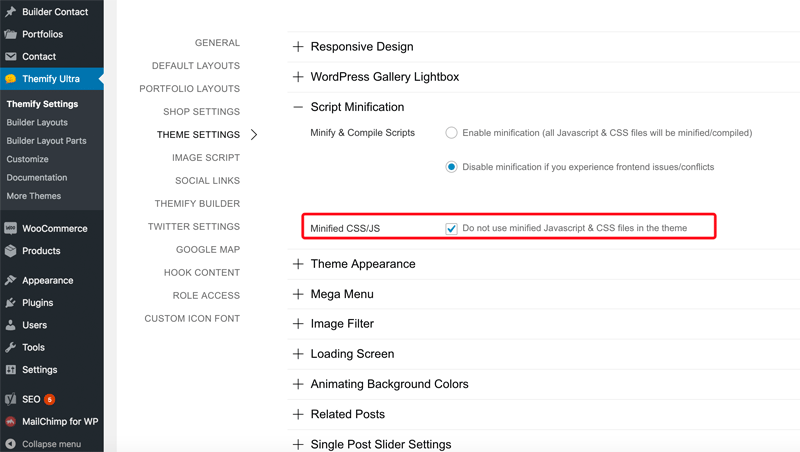Expand the Theme Appearance section
The height and width of the screenshot is (452, 800).
(x=298, y=264)
